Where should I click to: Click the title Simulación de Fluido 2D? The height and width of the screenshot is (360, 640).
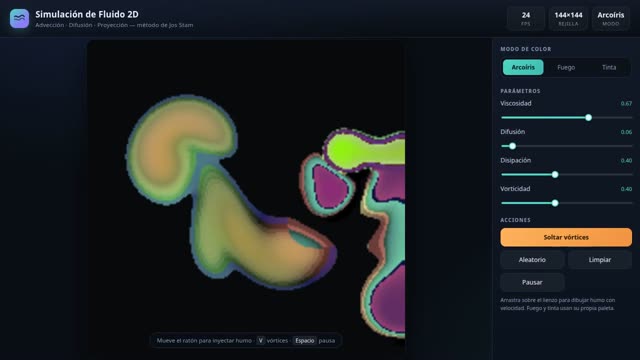point(87,14)
